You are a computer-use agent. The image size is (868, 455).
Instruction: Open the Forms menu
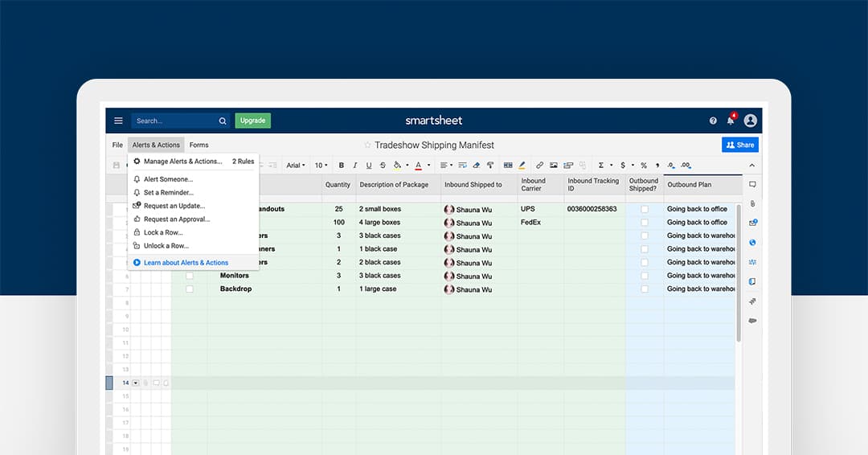click(199, 145)
